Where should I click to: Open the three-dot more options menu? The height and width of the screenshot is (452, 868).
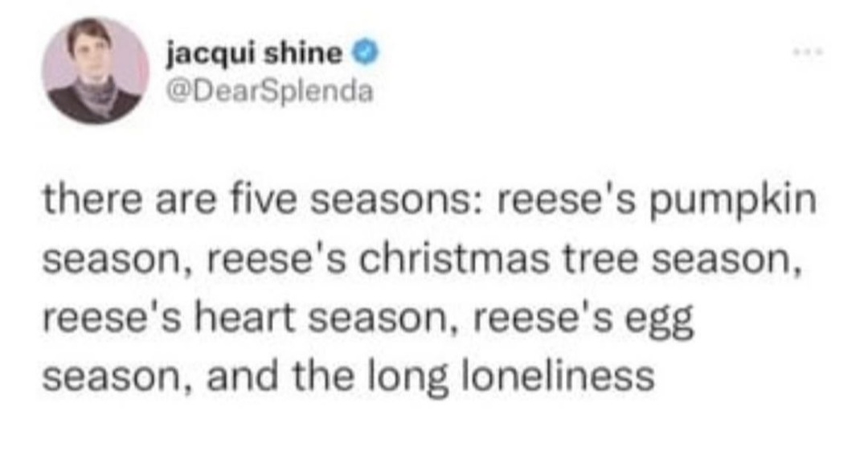tap(808, 52)
